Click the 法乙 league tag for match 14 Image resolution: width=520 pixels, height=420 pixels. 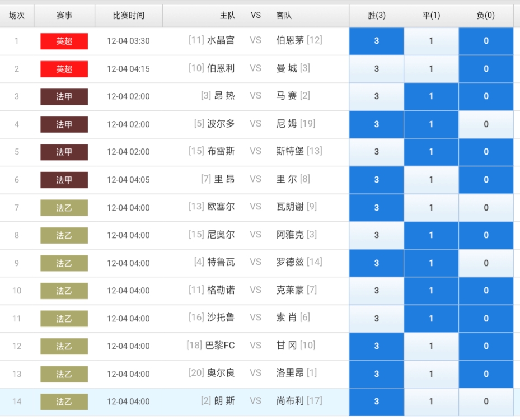(64, 402)
